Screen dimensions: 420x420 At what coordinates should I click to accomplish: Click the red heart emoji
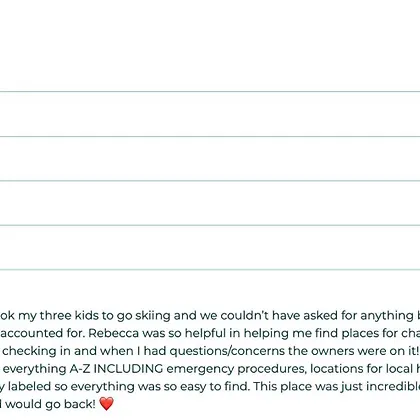(107, 404)
